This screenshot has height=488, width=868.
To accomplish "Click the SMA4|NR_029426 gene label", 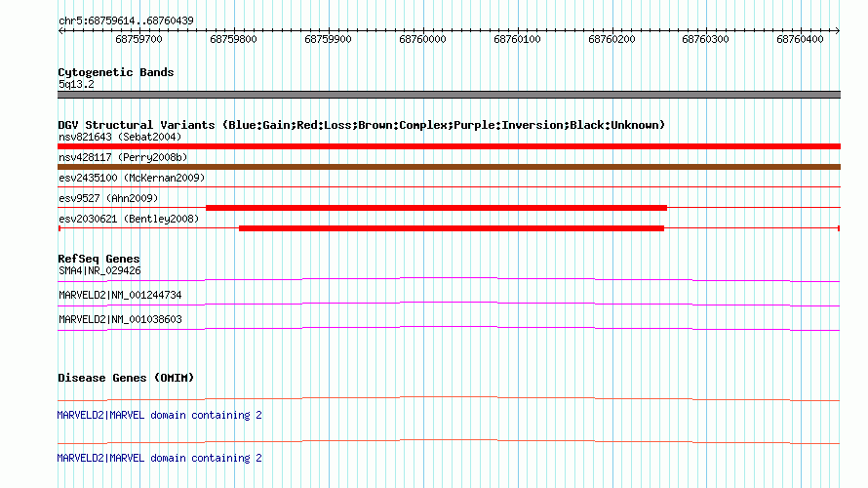I will tap(99, 271).
